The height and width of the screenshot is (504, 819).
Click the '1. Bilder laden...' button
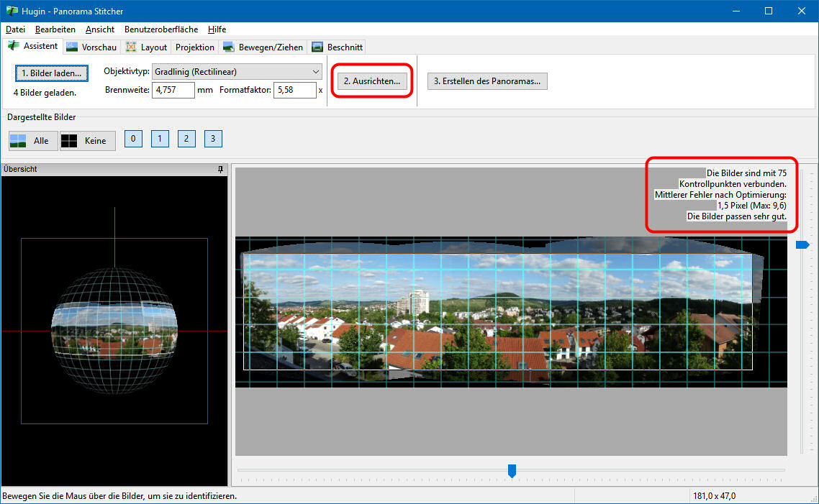click(x=52, y=73)
